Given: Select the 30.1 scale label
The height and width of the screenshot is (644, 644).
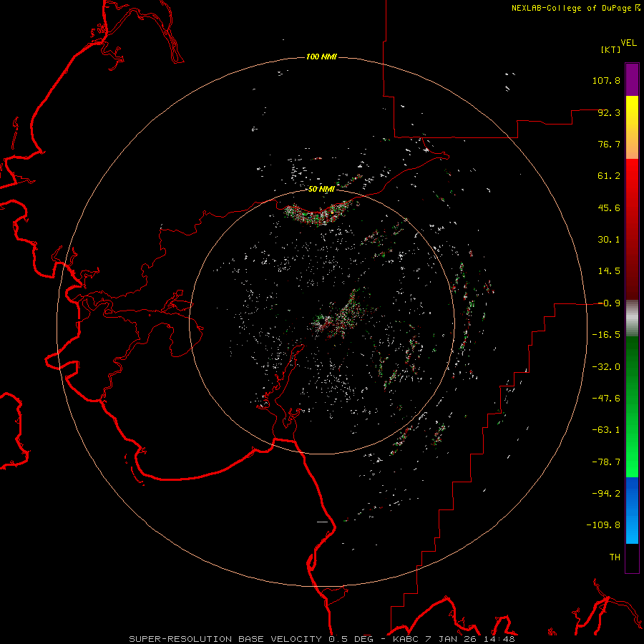Looking at the screenshot, I should click(609, 240).
